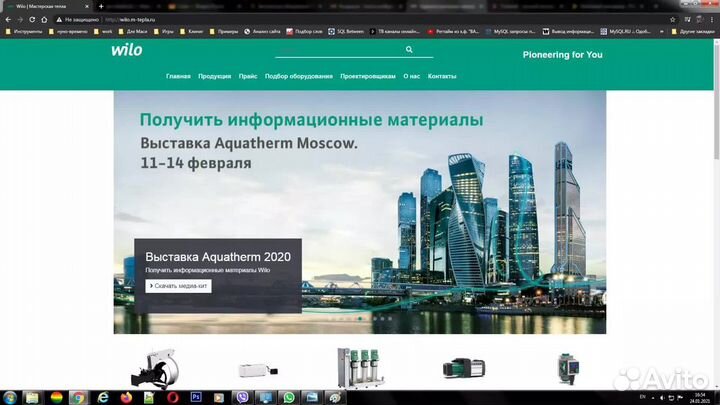Launch Firefox from the taskbar
720x405 pixels.
[126, 398]
